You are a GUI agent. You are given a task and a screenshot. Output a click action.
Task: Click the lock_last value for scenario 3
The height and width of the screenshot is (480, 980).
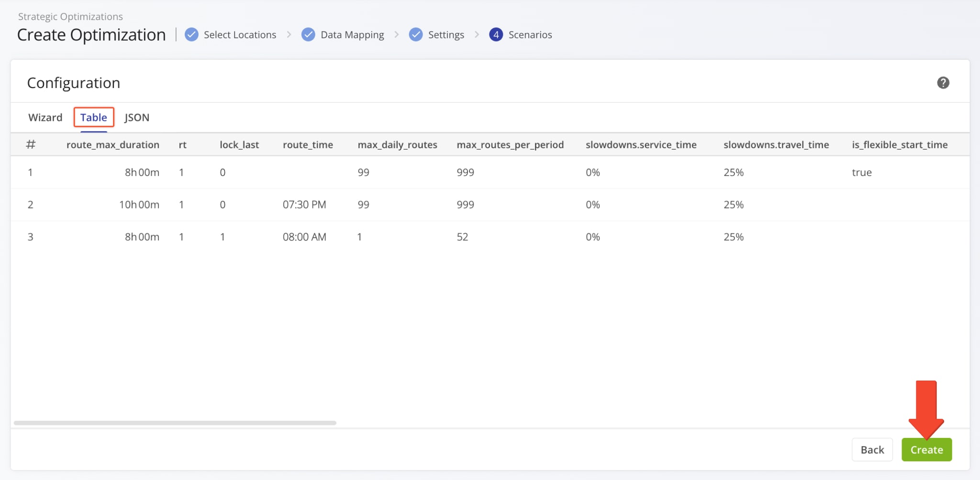point(223,236)
